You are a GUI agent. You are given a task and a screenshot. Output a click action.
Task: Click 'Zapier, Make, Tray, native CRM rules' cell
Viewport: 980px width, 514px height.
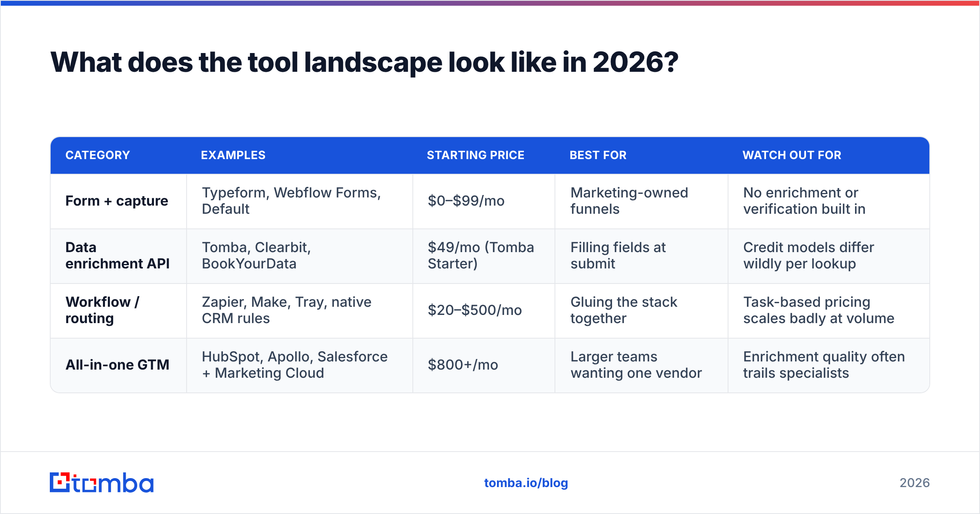300,310
